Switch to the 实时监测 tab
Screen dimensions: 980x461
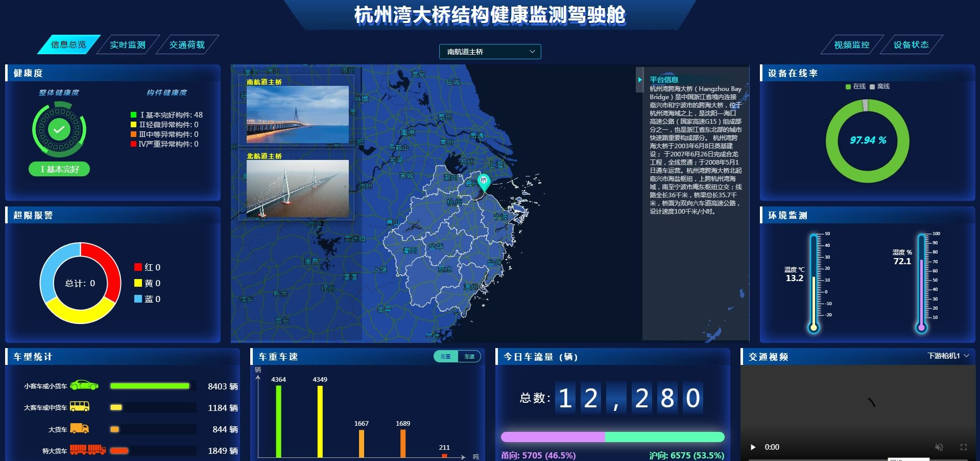(128, 44)
